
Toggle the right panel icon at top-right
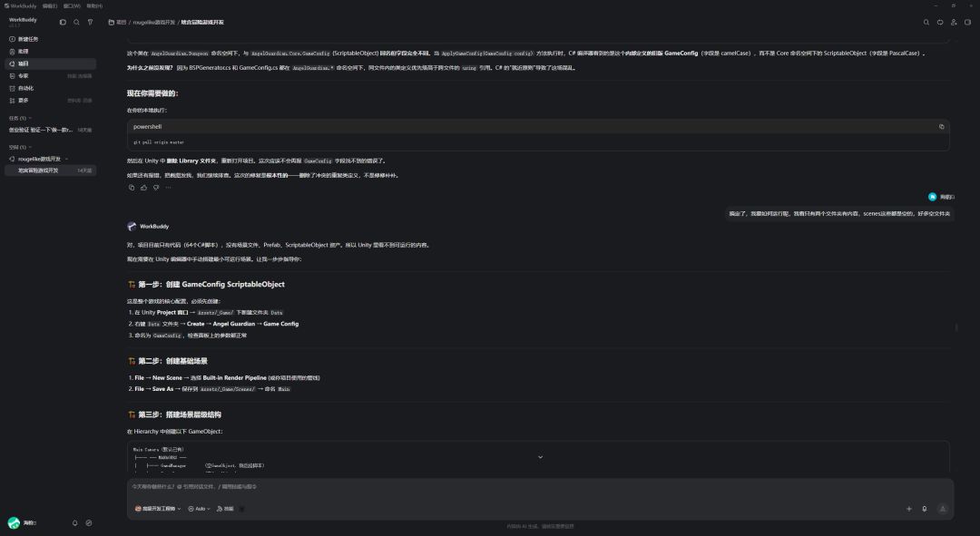(x=967, y=22)
